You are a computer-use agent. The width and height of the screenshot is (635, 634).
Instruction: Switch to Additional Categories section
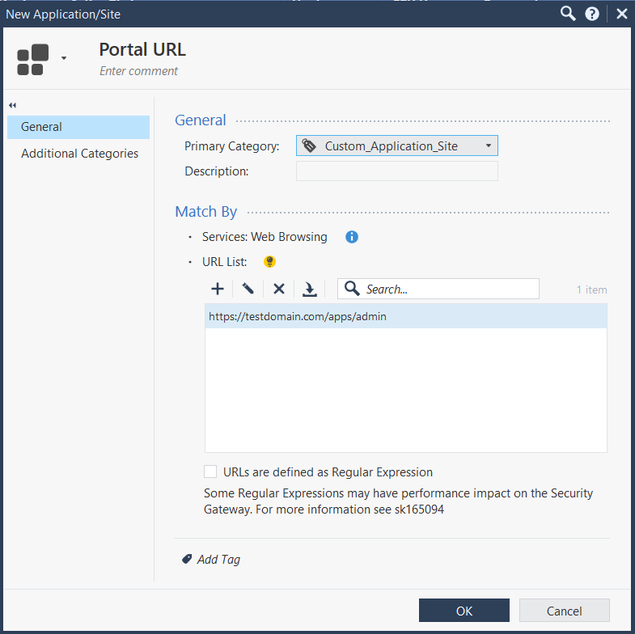(80, 153)
